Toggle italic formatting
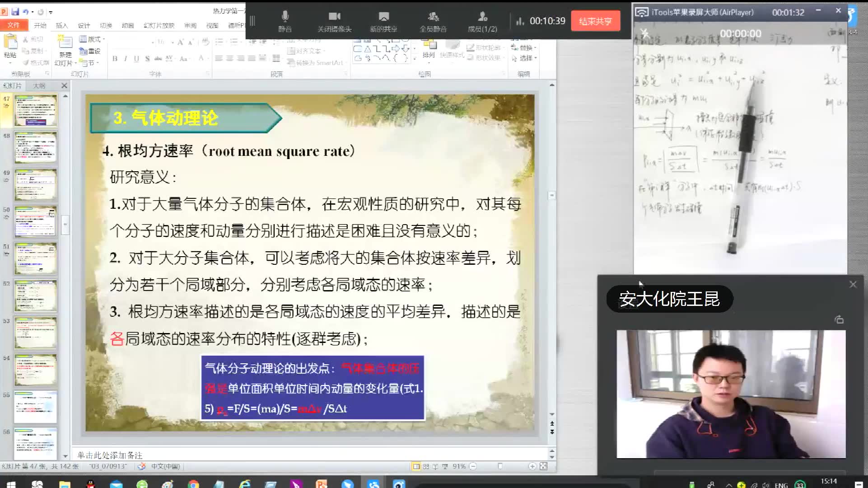This screenshot has width=868, height=488. tap(125, 58)
